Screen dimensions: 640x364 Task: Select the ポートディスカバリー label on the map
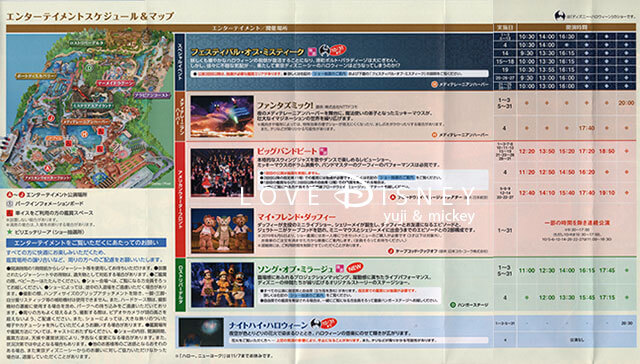(36, 76)
